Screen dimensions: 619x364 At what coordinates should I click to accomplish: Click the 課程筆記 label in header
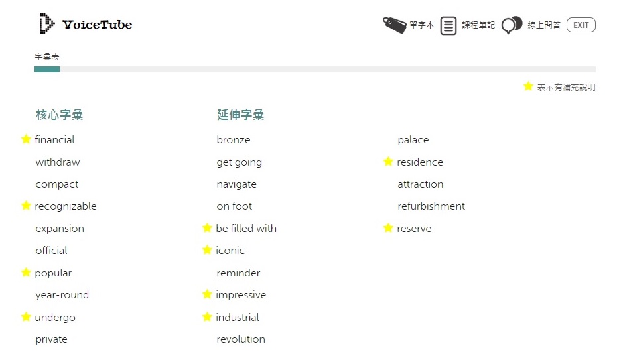478,25
